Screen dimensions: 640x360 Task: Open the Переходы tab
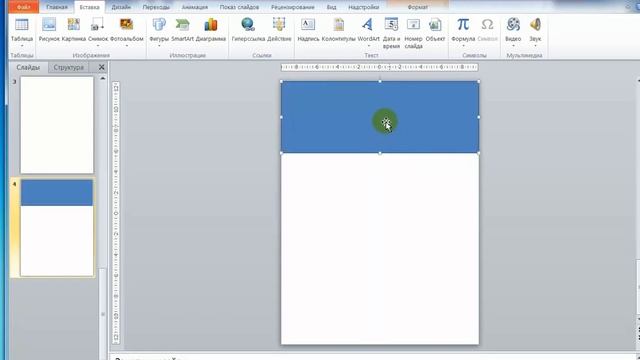pyautogui.click(x=156, y=7)
